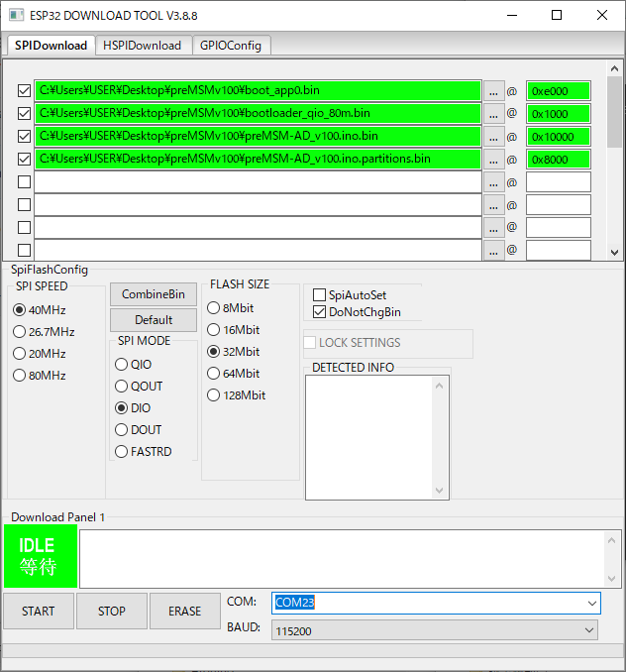Click the file list scrollbar thumb
626x672 pixels.
(614, 112)
